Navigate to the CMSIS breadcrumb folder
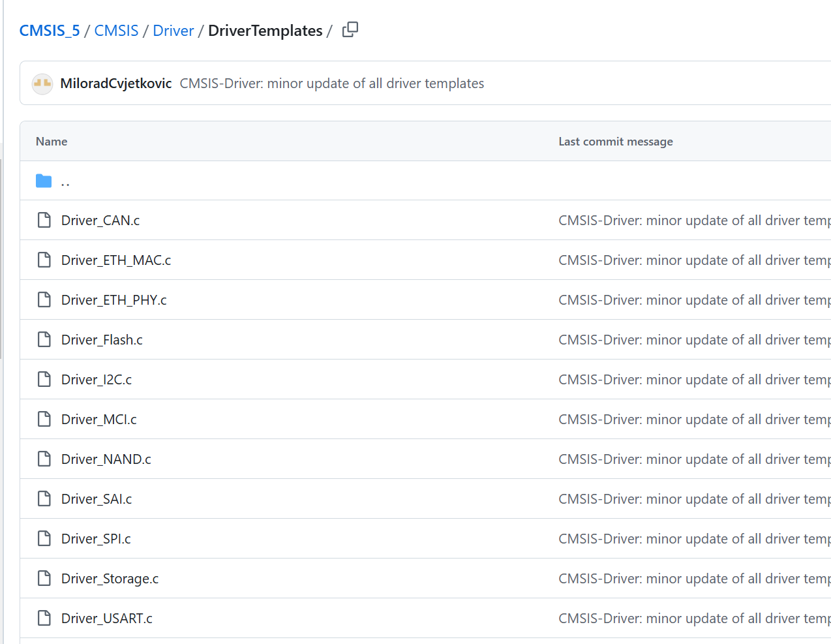 [117, 31]
